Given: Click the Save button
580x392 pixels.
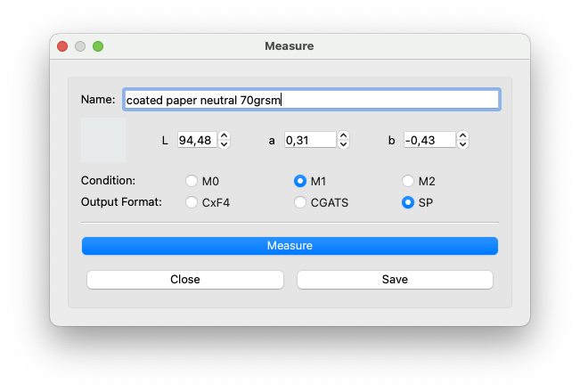Looking at the screenshot, I should tap(395, 280).
